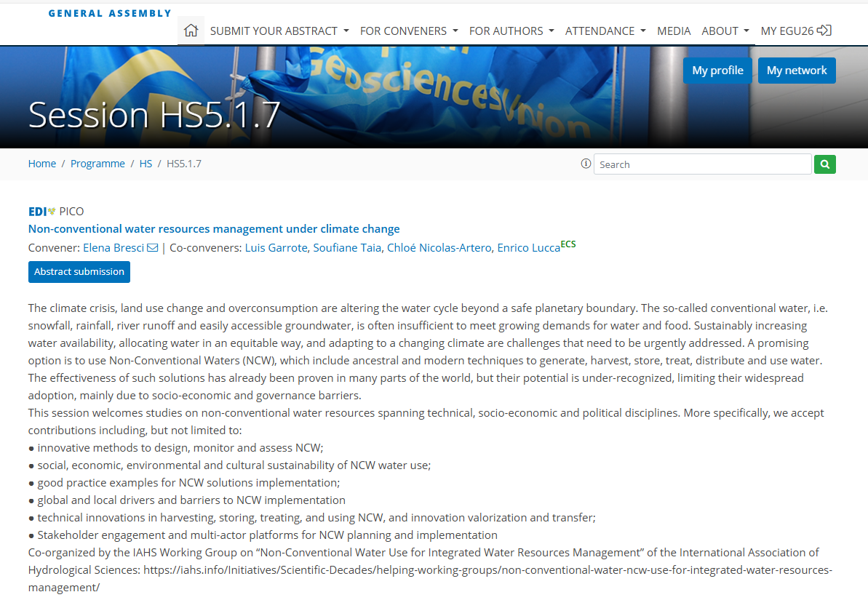Open the session title link on non-conventional water

tap(214, 229)
